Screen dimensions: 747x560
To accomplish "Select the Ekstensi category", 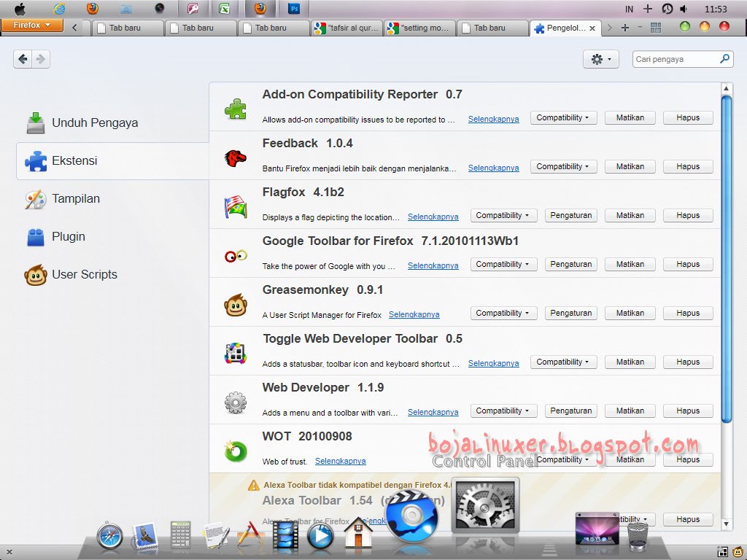I will point(112,161).
